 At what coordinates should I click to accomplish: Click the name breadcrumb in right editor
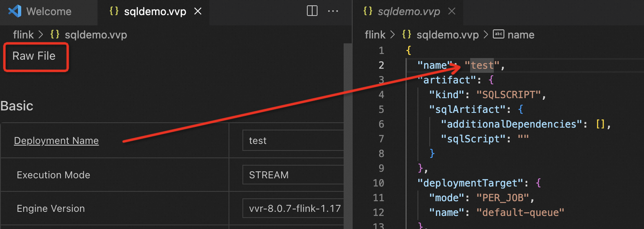click(521, 35)
